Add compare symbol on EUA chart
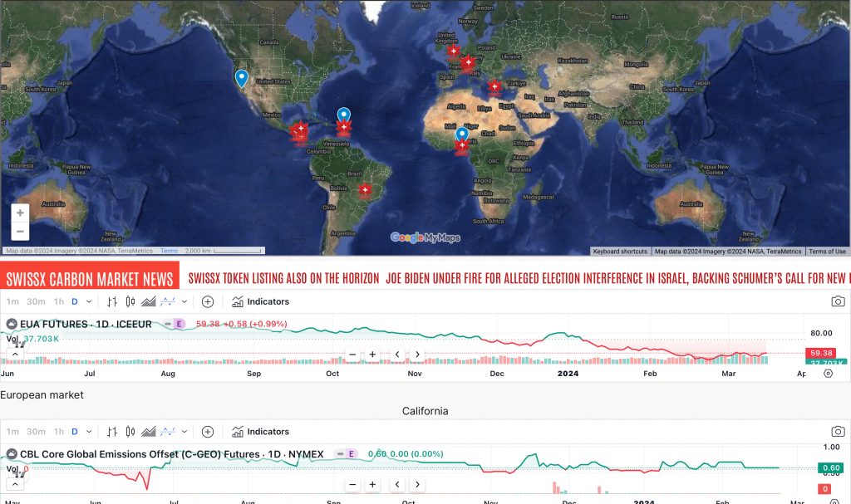This screenshot has width=851, height=504. (x=208, y=301)
